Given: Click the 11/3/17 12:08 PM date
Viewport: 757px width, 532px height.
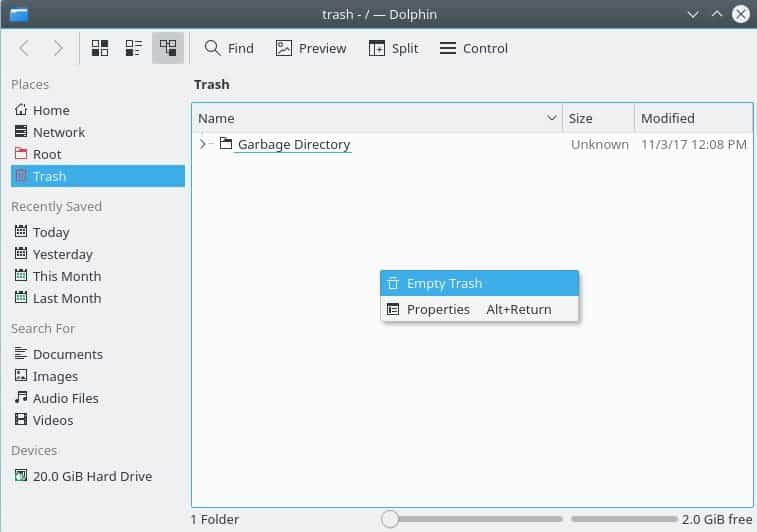Looking at the screenshot, I should [694, 144].
